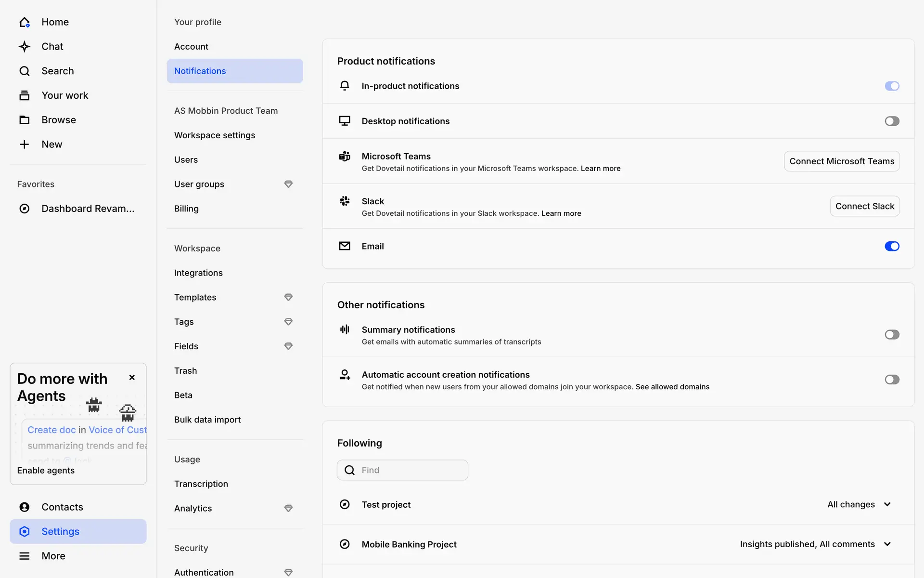Open the See allowed domains link

(672, 386)
